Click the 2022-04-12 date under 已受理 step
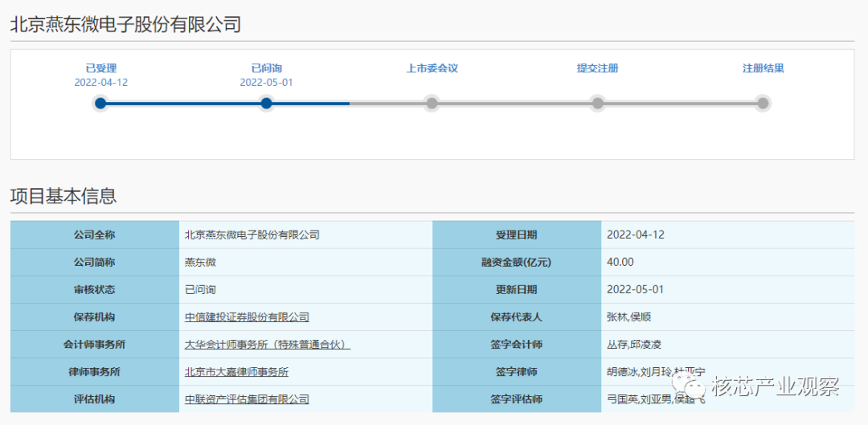The height and width of the screenshot is (425, 868). click(x=101, y=83)
